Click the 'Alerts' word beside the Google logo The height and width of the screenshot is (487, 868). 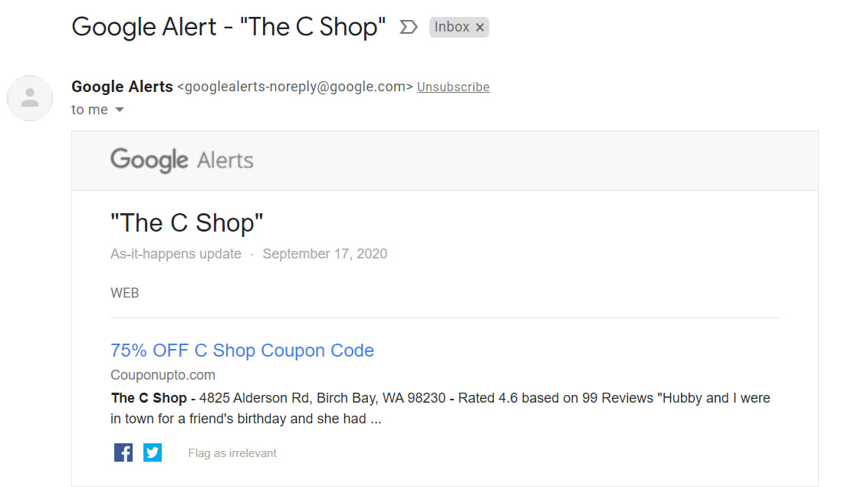(x=225, y=160)
